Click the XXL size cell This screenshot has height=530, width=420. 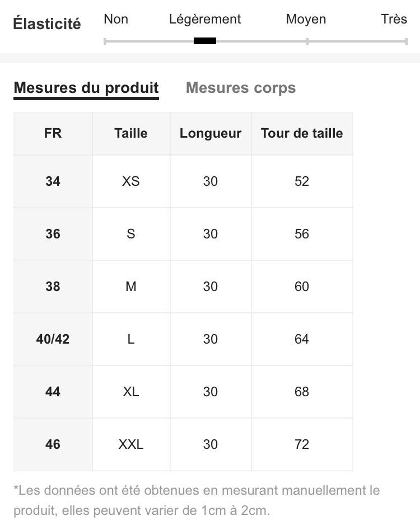coord(131,444)
